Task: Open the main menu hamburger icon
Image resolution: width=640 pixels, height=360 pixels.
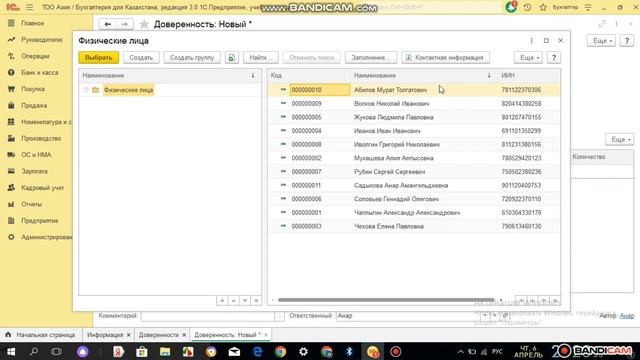Action: click(29, 7)
